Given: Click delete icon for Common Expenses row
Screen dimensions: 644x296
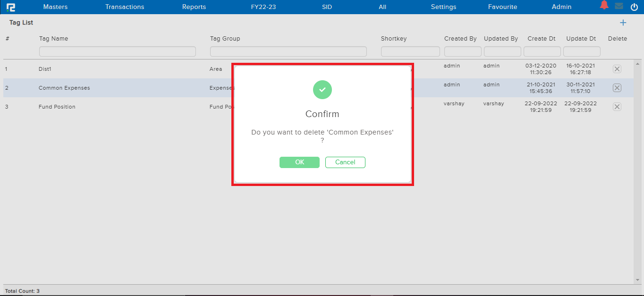Looking at the screenshot, I should 617,88.
